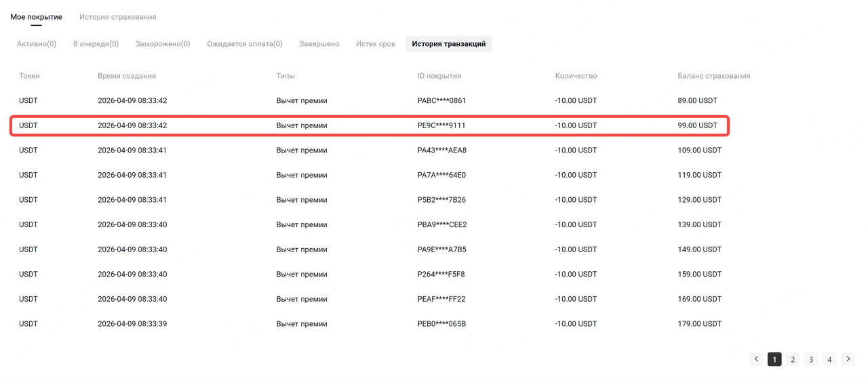This screenshot has height=381, width=868.
Task: Click timestamp in the PBA9****CEE2 row
Action: (x=132, y=224)
